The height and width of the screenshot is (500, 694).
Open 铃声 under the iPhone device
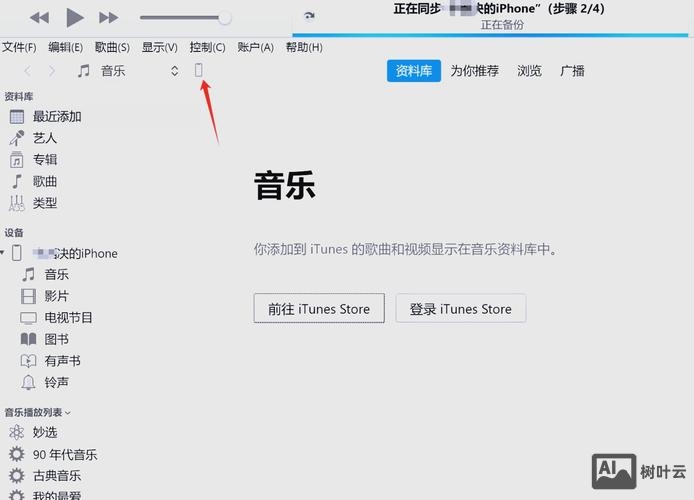57,382
